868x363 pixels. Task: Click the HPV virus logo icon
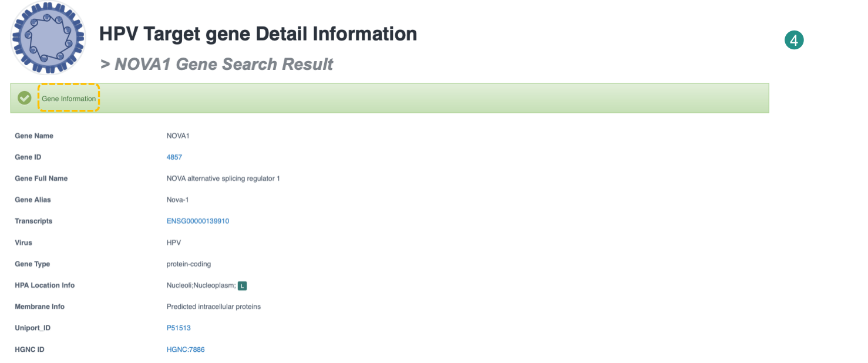[48, 39]
